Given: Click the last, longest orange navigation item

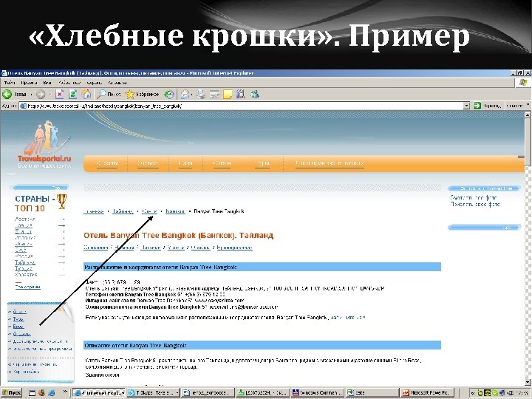Looking at the screenshot, I should [330, 163].
